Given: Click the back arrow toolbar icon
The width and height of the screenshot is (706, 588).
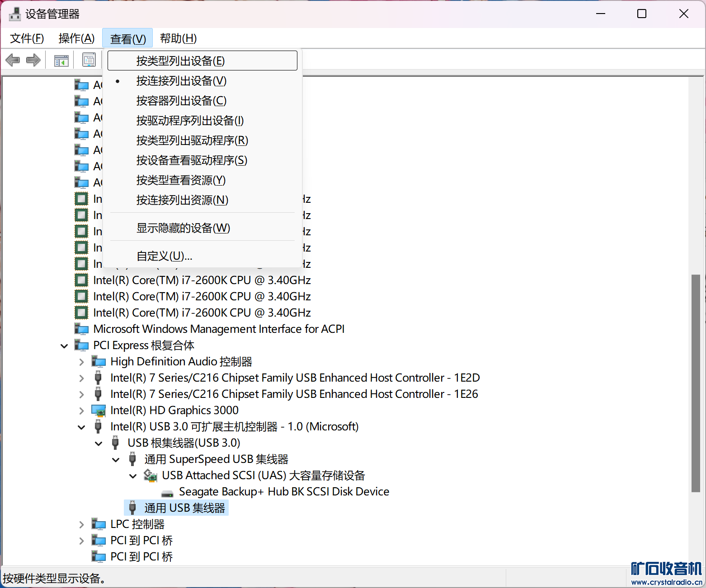Looking at the screenshot, I should pos(13,60).
